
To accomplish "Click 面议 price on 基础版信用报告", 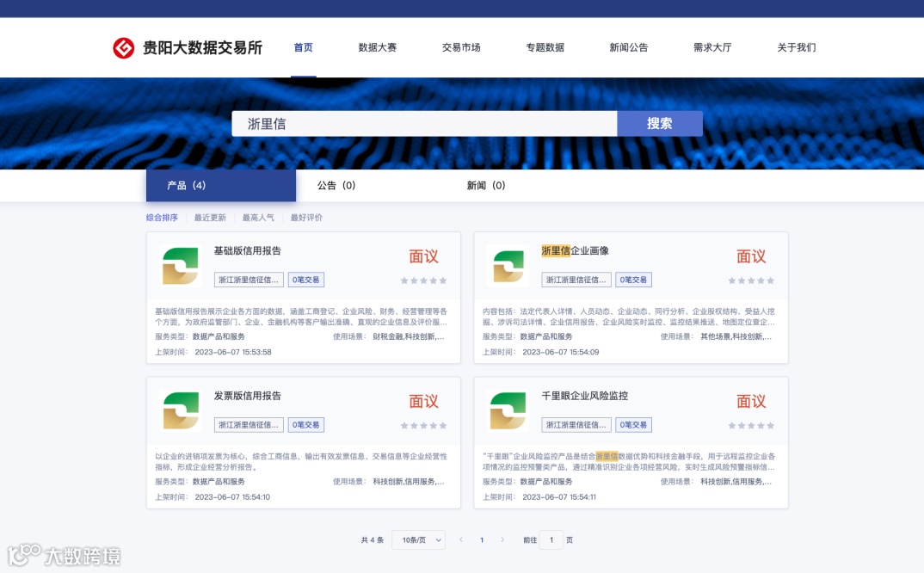I will tap(423, 257).
